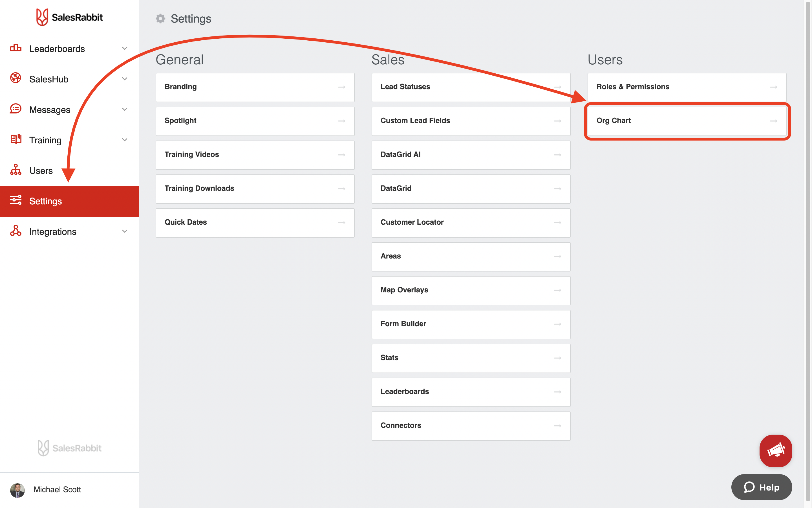The height and width of the screenshot is (508, 812).
Task: Click the Users hierarchy icon
Action: (16, 170)
